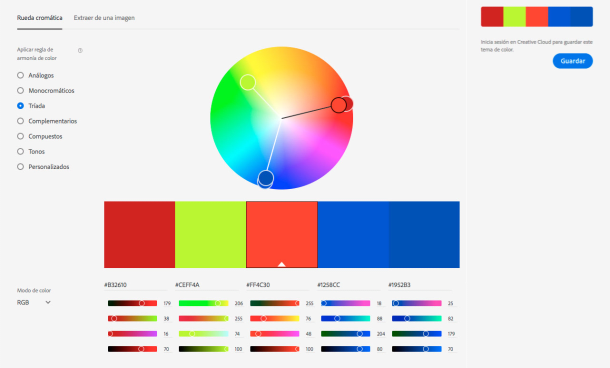Adjust the #B32610 brightness slider at 70

132,349
